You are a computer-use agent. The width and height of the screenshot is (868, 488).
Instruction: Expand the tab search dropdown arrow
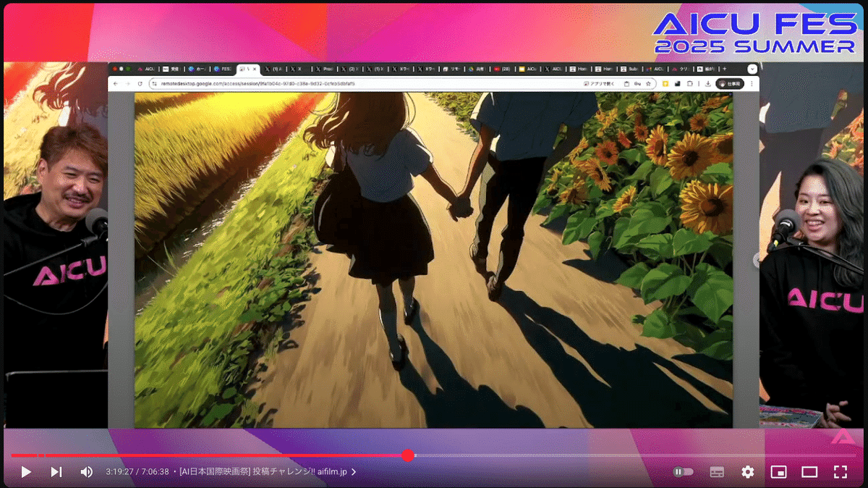pos(752,69)
